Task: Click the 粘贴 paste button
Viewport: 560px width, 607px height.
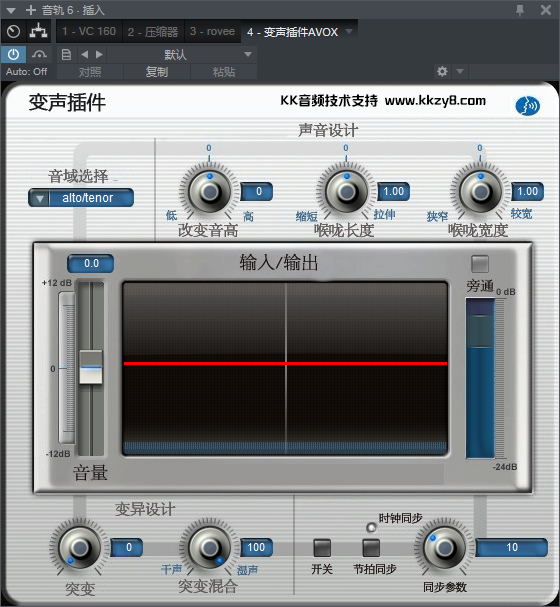Action: 224,72
